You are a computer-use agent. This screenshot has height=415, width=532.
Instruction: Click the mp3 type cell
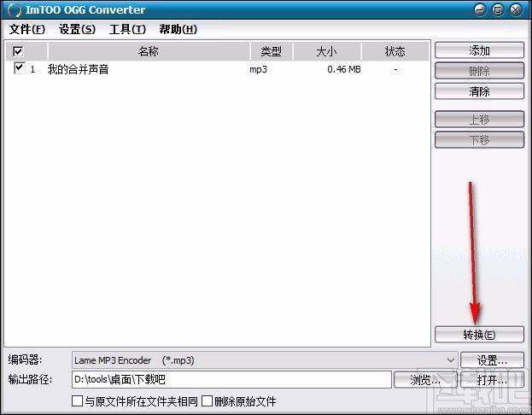[x=258, y=69]
